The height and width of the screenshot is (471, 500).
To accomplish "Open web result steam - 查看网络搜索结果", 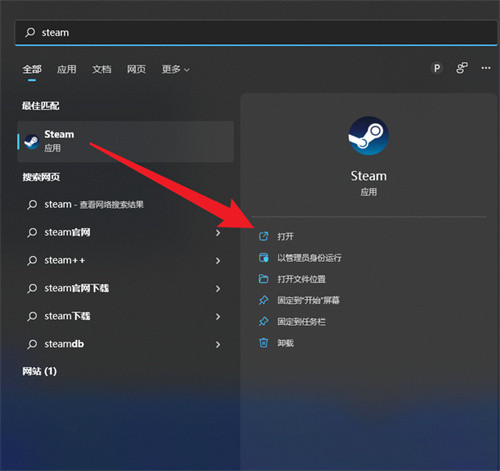I will pos(125,204).
